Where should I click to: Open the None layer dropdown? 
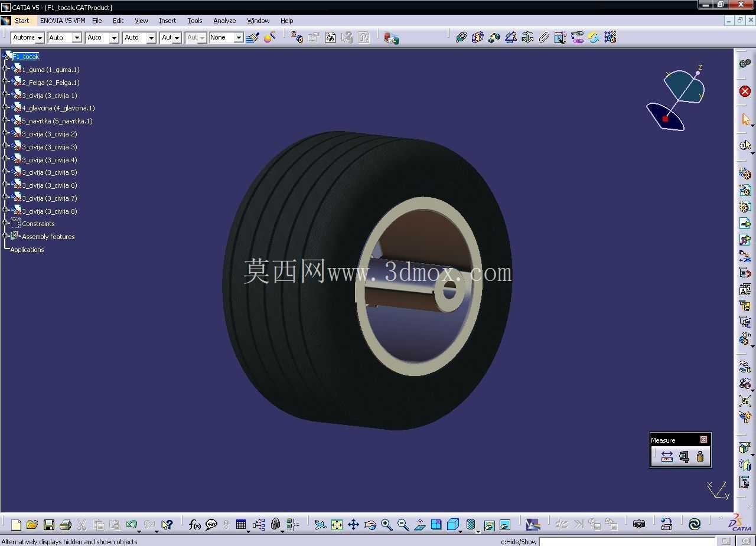(x=239, y=38)
